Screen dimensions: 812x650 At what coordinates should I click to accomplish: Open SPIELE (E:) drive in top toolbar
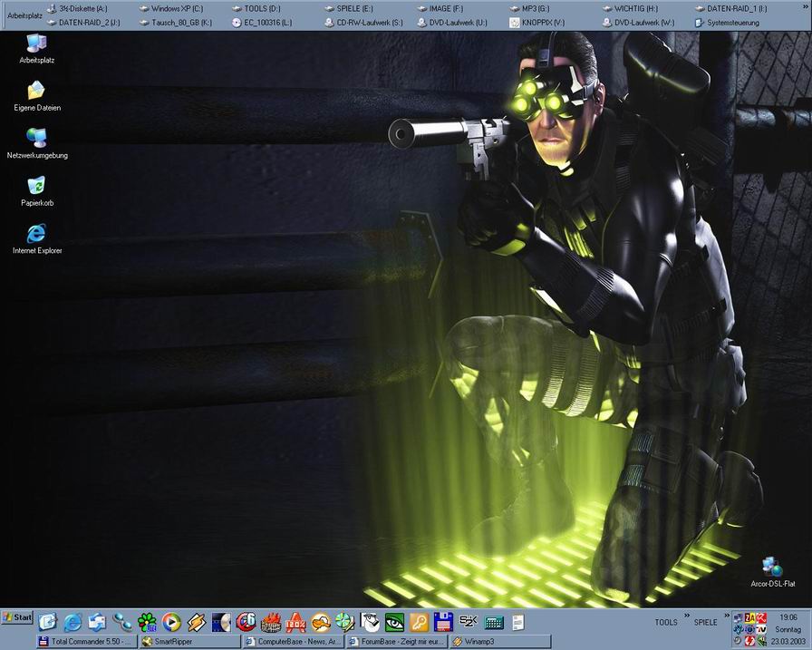pos(349,8)
